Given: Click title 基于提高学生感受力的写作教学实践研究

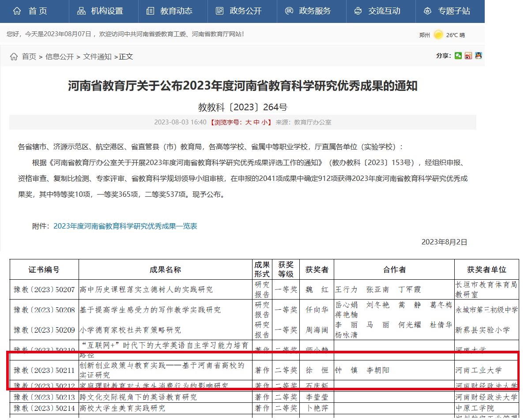Looking at the screenshot, I should point(150,310).
